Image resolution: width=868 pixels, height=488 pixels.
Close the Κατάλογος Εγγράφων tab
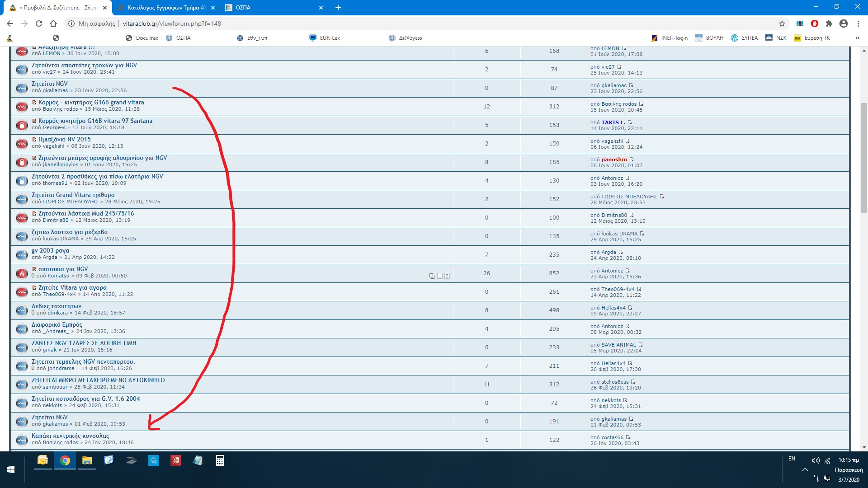(x=213, y=8)
